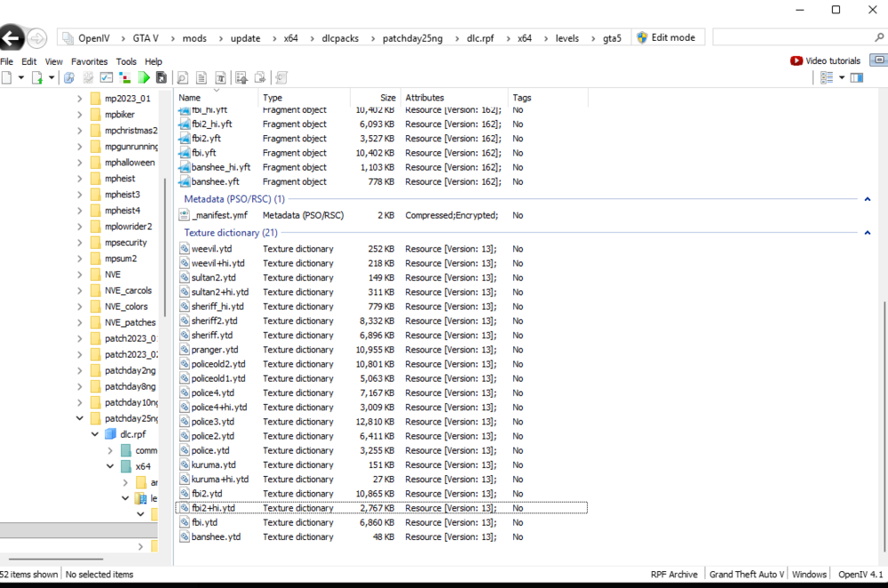Image resolution: width=888 pixels, height=588 pixels.
Task: Click the back navigation arrow
Action: pyautogui.click(x=11, y=38)
